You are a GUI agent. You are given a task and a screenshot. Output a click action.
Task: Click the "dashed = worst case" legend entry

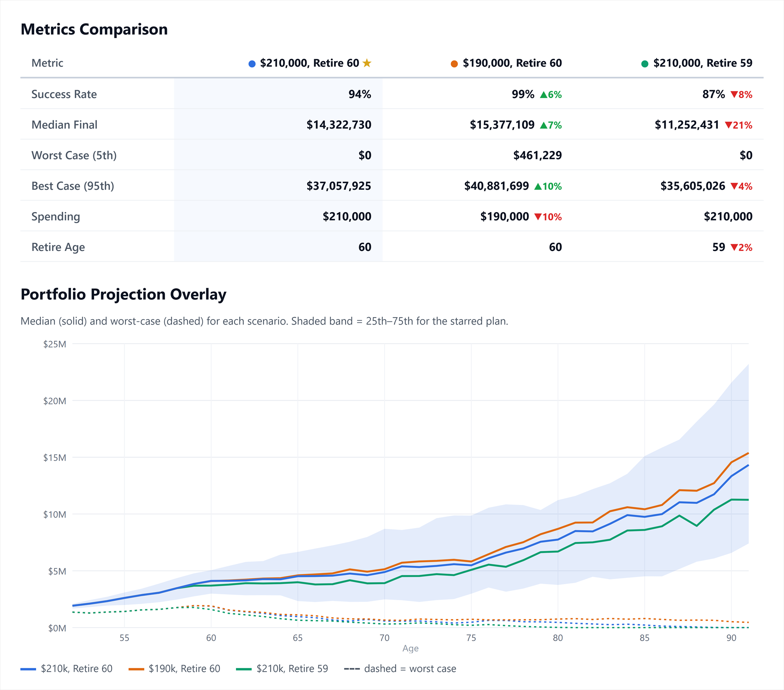[x=400, y=668]
